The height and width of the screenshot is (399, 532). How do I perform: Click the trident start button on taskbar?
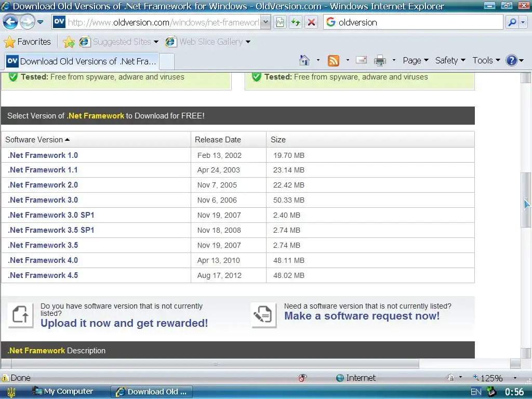pyautogui.click(x=11, y=392)
